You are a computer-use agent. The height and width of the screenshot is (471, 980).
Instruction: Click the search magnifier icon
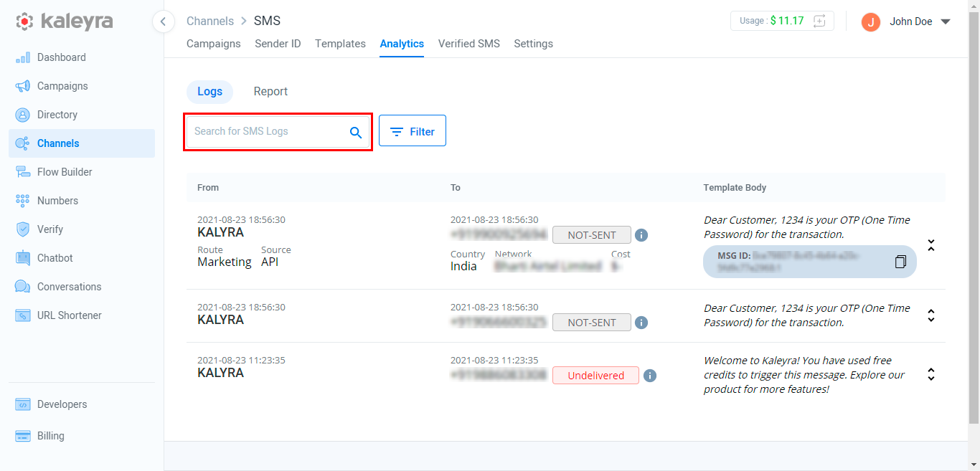[356, 132]
